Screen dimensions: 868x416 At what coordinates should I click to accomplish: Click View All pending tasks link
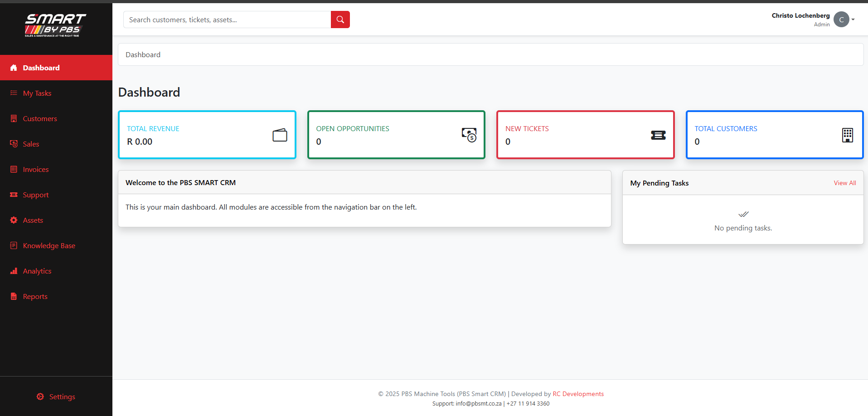[845, 183]
